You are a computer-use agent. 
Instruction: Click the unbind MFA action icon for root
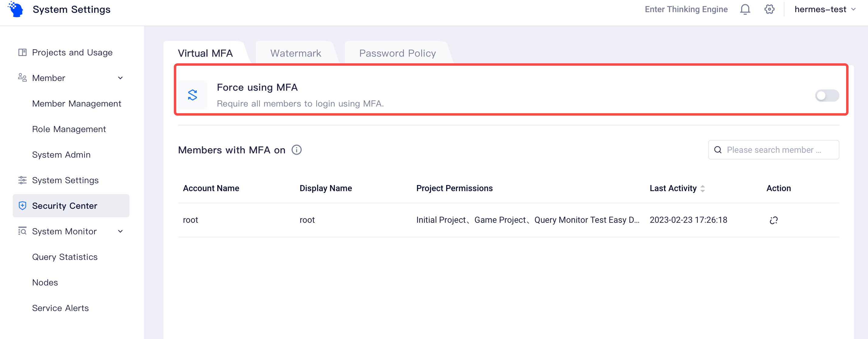[774, 220]
